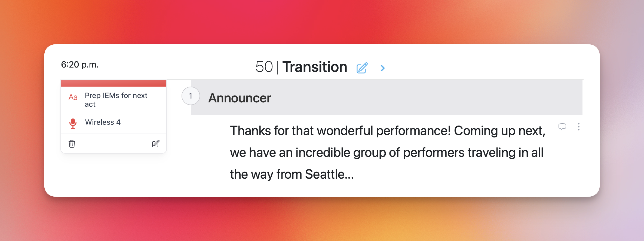Image resolution: width=644 pixels, height=241 pixels.
Task: Click the red Aa text cue icon
Action: pos(73,97)
